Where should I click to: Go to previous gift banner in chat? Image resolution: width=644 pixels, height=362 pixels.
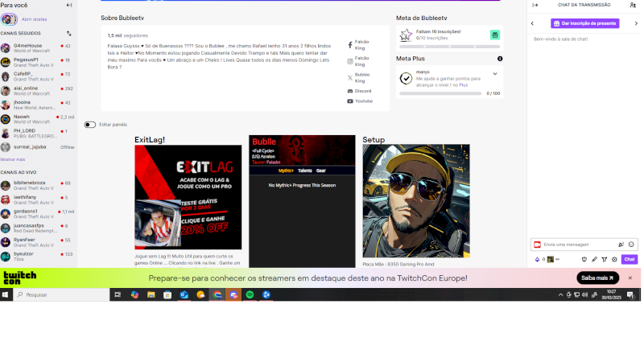(532, 23)
